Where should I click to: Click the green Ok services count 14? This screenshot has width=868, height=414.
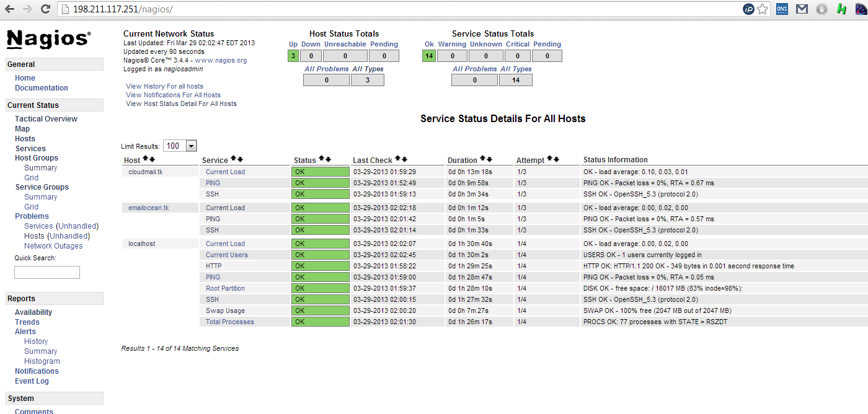point(428,56)
